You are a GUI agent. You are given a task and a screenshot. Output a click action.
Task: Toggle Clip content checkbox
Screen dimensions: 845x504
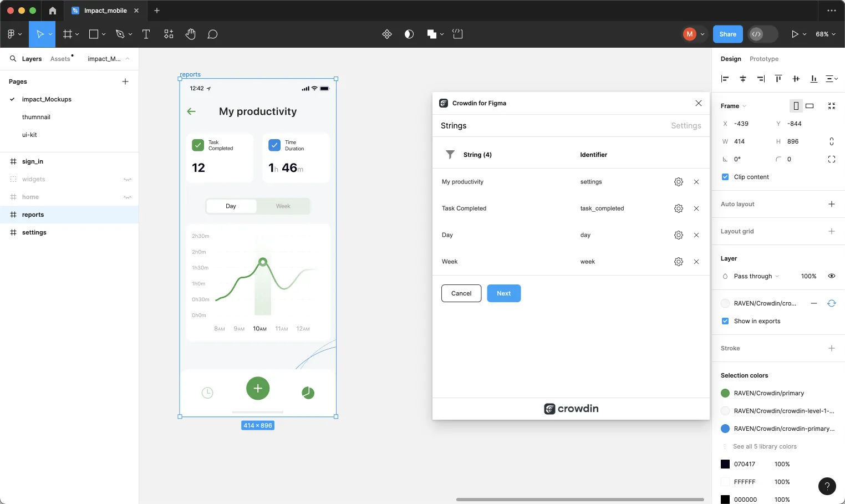[x=725, y=177]
